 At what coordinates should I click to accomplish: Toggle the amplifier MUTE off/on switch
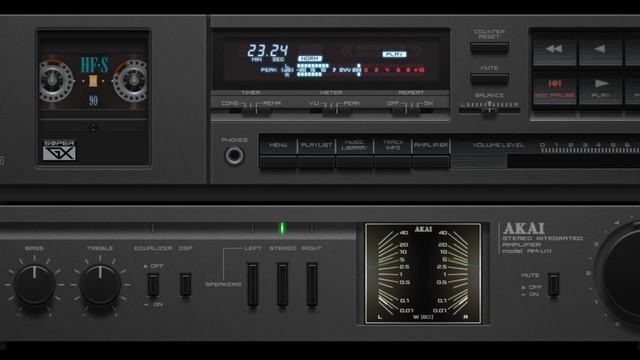[554, 284]
